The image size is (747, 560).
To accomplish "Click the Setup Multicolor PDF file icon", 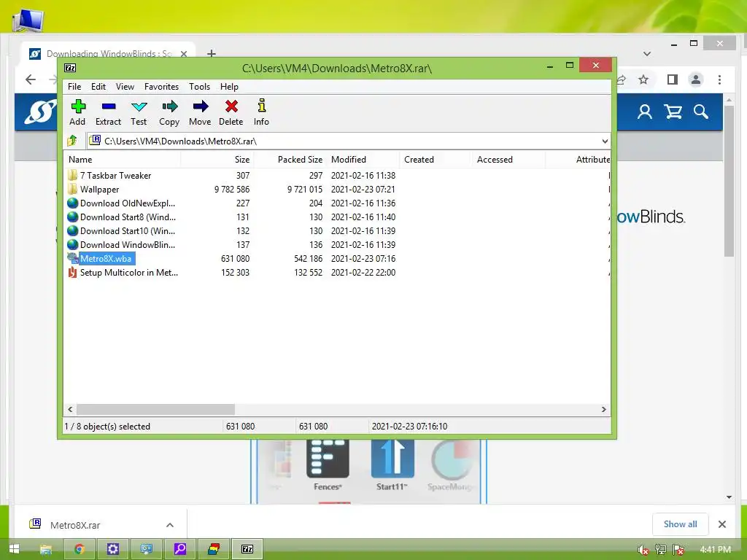I will click(x=72, y=273).
